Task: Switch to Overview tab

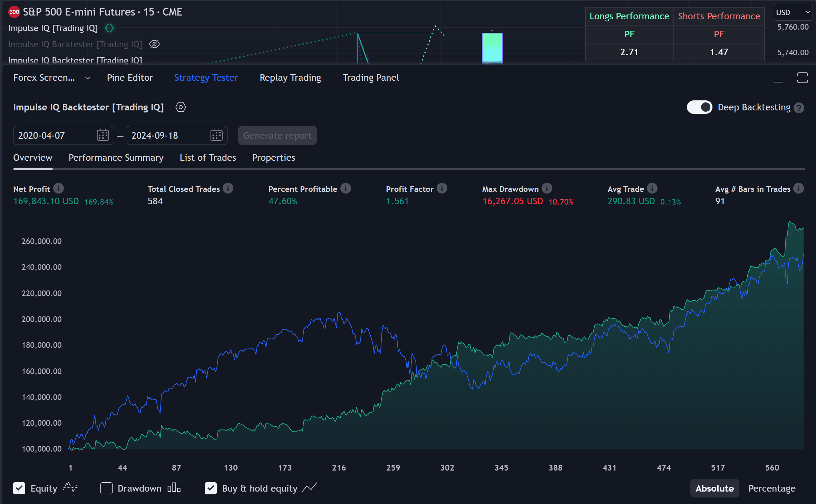Action: [33, 158]
